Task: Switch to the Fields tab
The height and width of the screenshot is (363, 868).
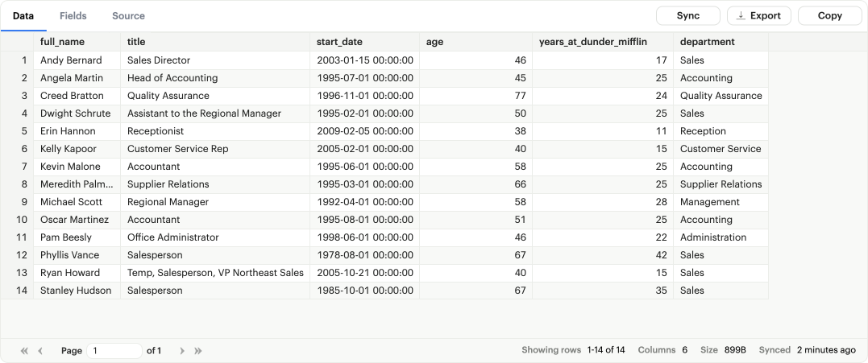Action: click(73, 15)
